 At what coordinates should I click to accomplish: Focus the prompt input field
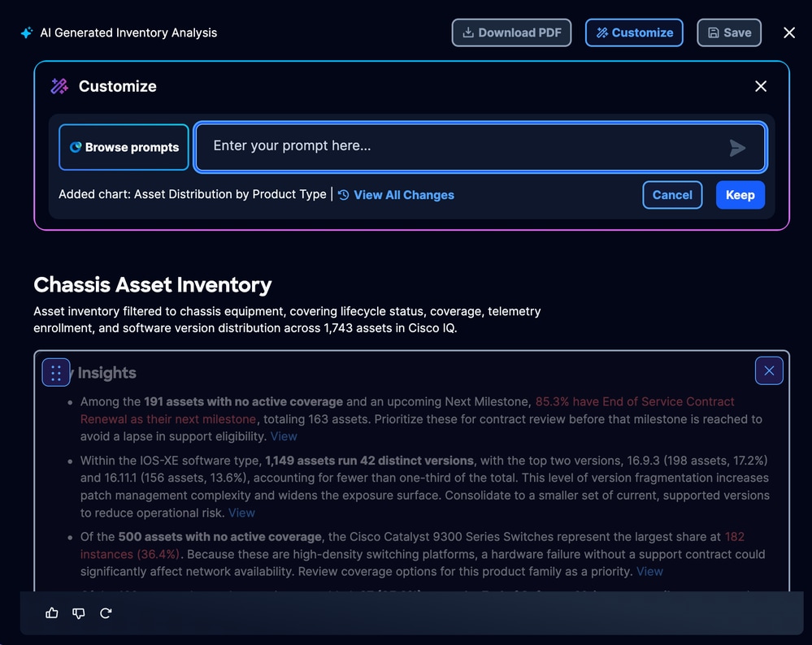(x=480, y=147)
